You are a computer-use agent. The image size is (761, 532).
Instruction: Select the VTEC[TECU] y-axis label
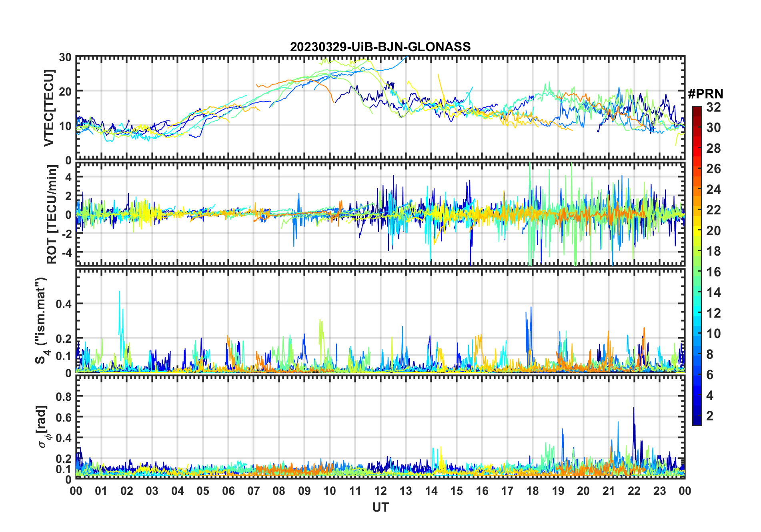(49, 108)
